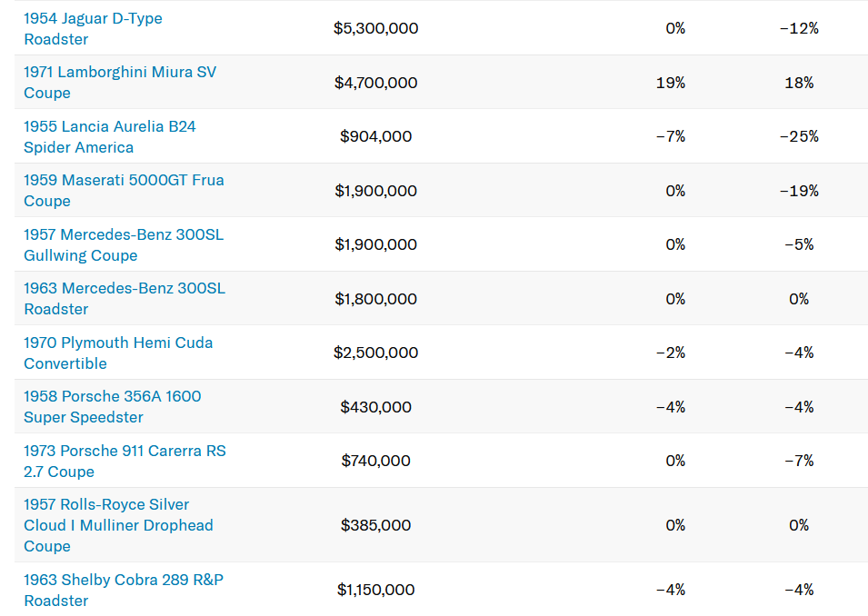The image size is (868, 616).
Task: Click the $1,150,000 Shelby Cobra value
Action: point(375,590)
